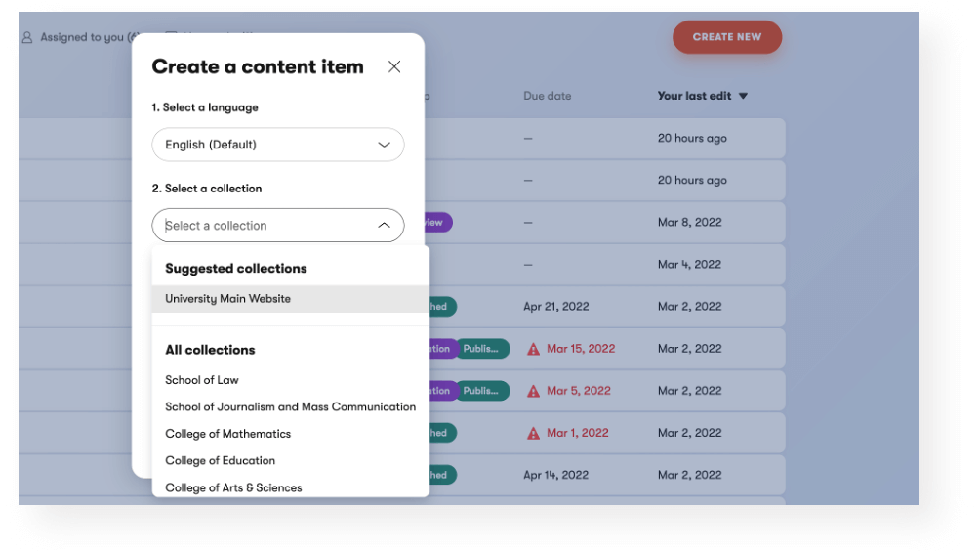This screenshot has height=551, width=980.
Task: Click the person icon beside Assigned to you
Action: 27,37
